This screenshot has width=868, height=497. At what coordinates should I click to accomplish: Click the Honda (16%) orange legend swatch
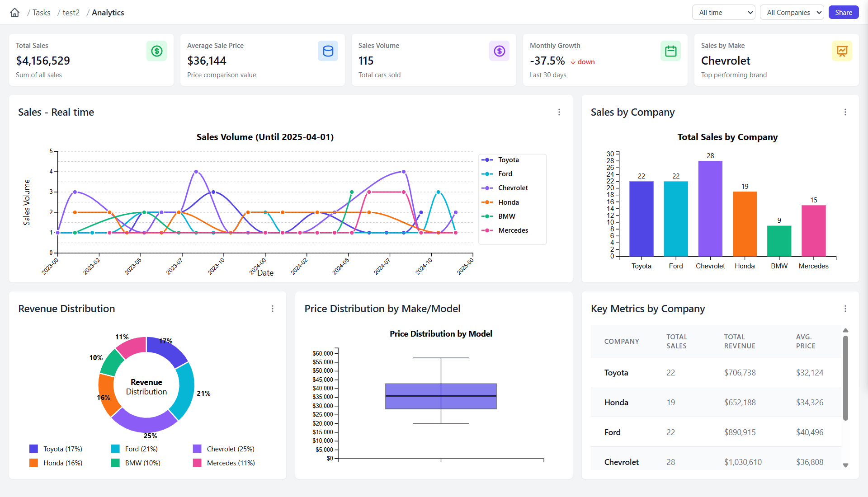pyautogui.click(x=33, y=463)
